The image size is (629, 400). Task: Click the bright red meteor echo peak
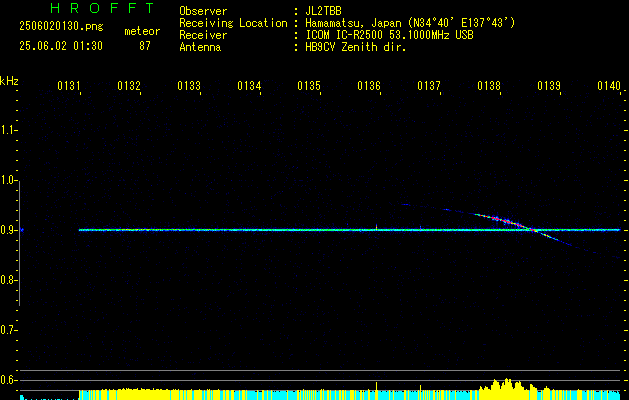(x=506, y=221)
